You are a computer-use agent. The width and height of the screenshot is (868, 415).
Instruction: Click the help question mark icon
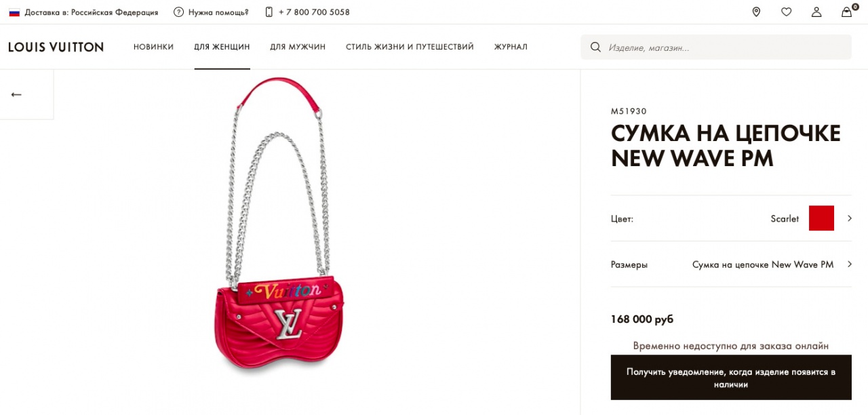click(x=178, y=12)
